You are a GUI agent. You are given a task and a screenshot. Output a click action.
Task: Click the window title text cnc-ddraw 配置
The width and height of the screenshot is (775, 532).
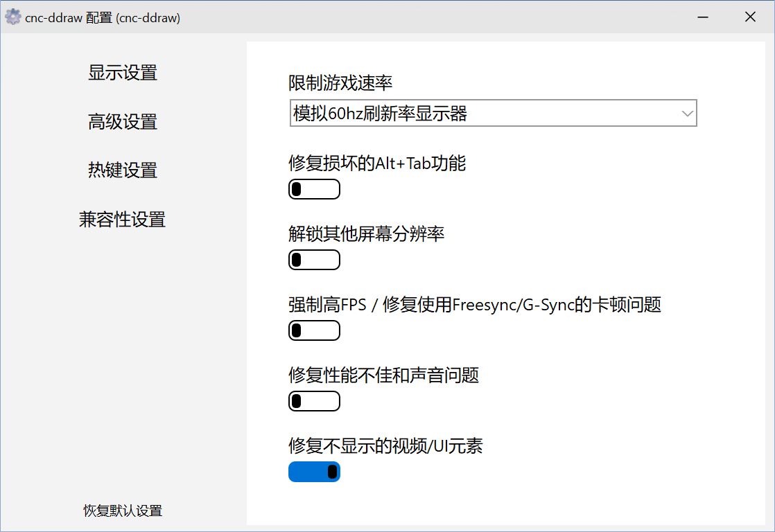[103, 18]
